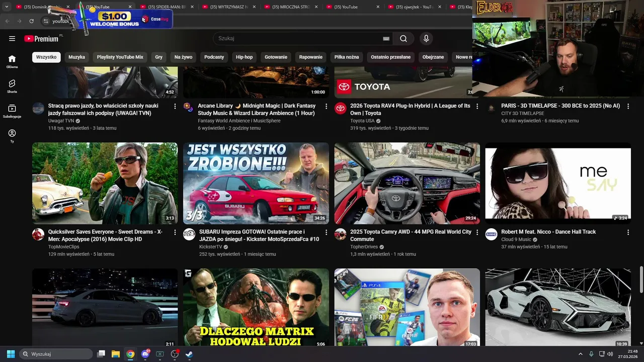This screenshot has width=644, height=362.
Task: Open the Quicksilver Saves Everyone video title
Action: pyautogui.click(x=105, y=235)
